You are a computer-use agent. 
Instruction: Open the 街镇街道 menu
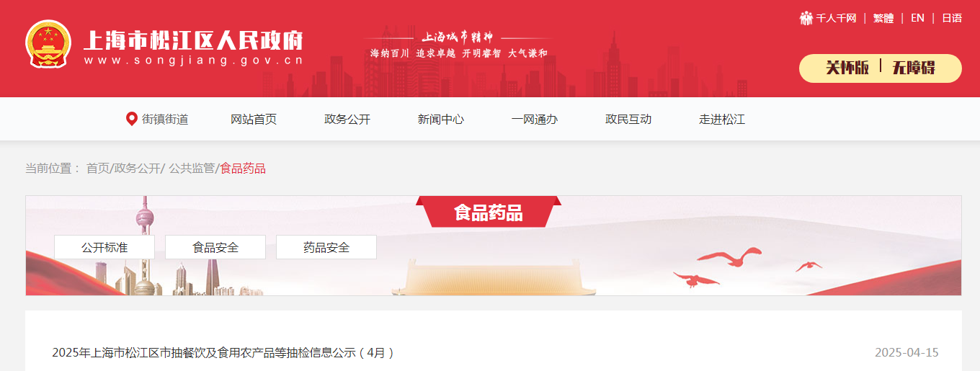(x=165, y=120)
